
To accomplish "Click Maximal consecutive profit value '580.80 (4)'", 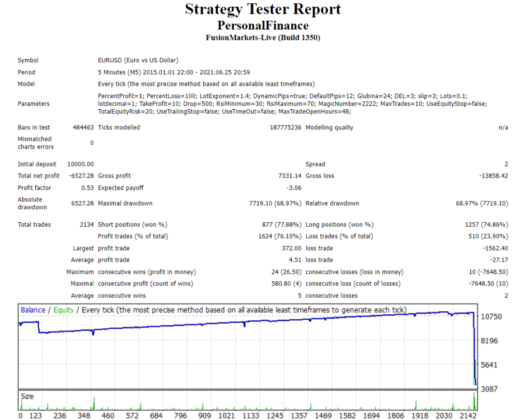I will (x=287, y=283).
